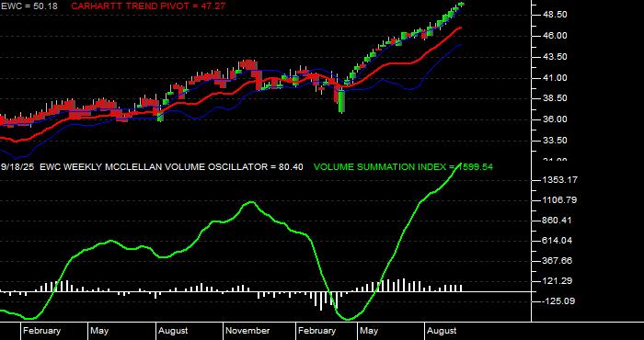This screenshot has width=644, height=340.
Task: Click the first February label on time axis
Action: tap(42, 331)
